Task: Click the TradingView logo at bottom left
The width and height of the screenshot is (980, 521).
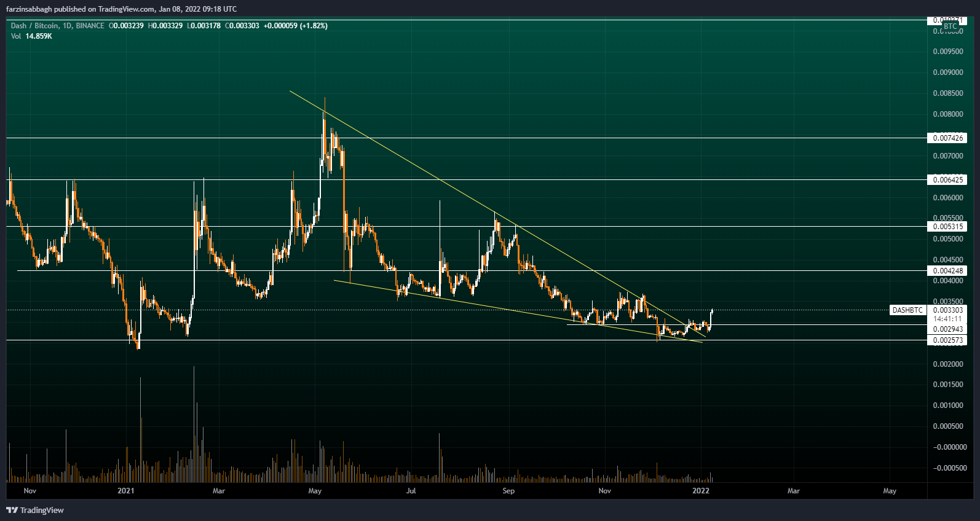Action: pos(35,510)
